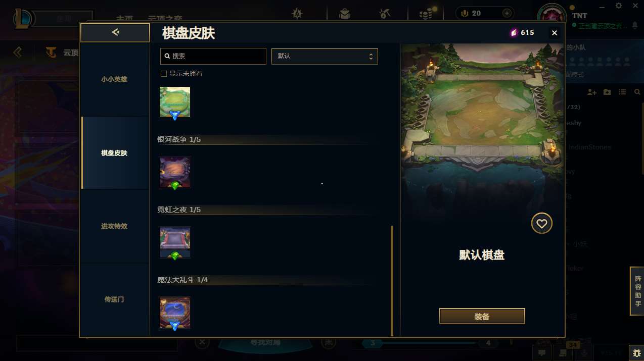Click the plus icon beside 20 currency
The image size is (644, 361).
click(507, 13)
